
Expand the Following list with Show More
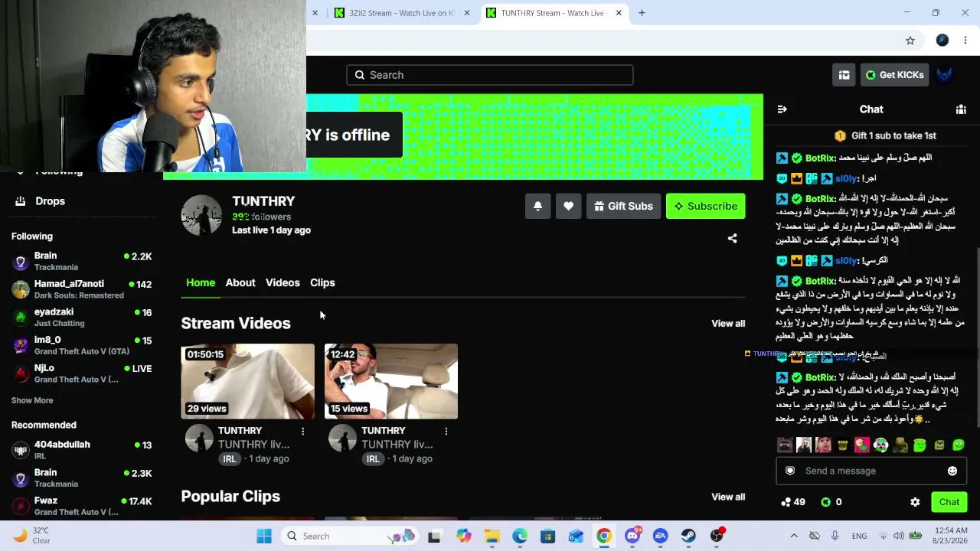[x=32, y=400]
